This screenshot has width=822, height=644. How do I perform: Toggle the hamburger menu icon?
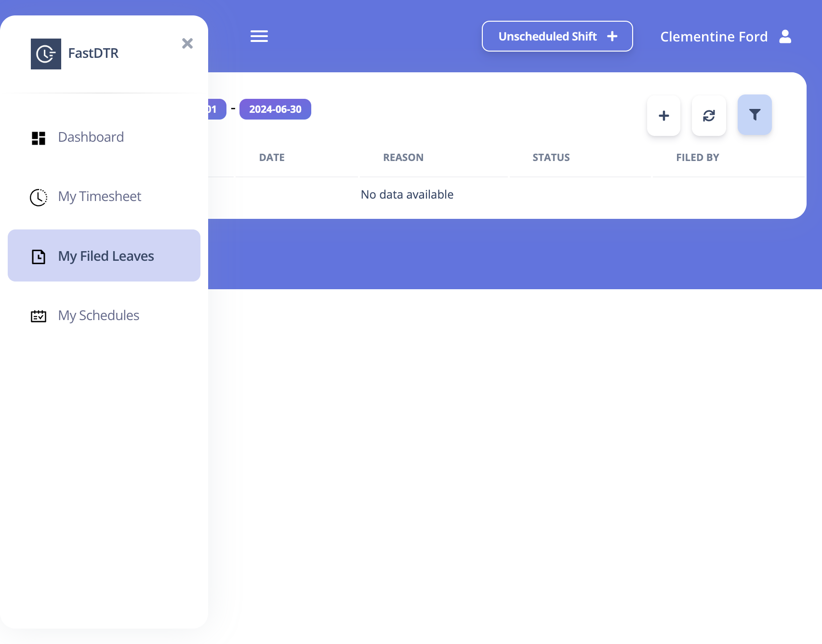259,36
